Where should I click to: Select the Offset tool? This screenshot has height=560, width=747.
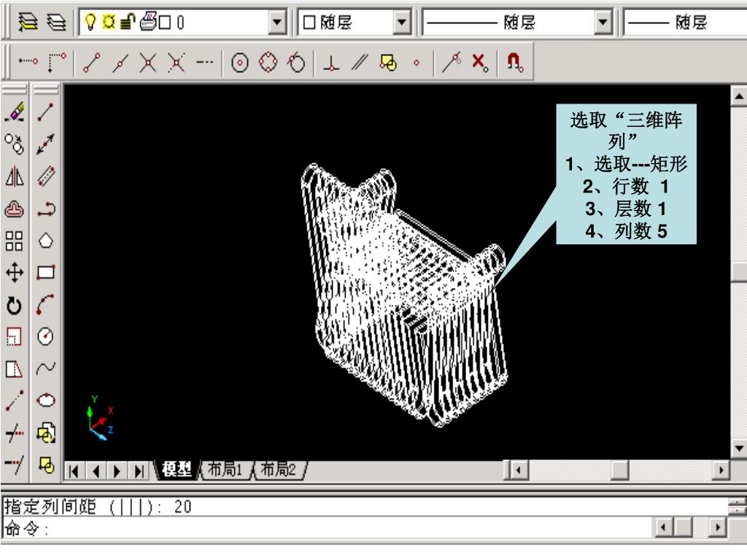tap(15, 209)
